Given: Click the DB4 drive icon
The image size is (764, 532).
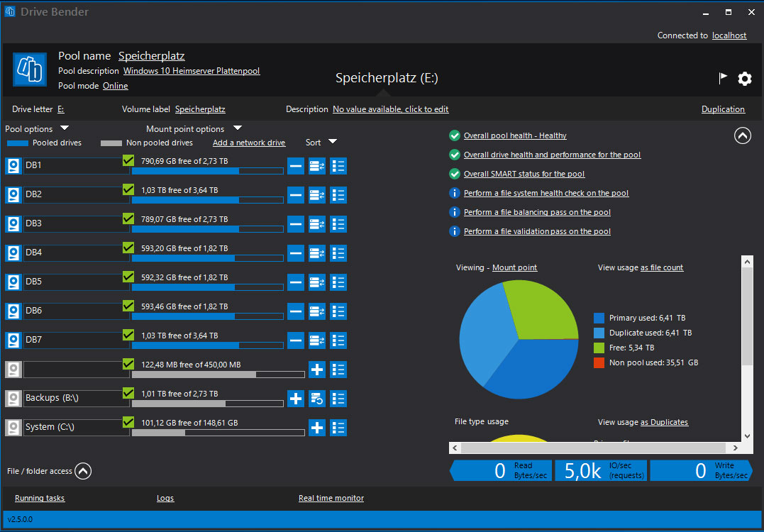Looking at the screenshot, I should pyautogui.click(x=13, y=253).
